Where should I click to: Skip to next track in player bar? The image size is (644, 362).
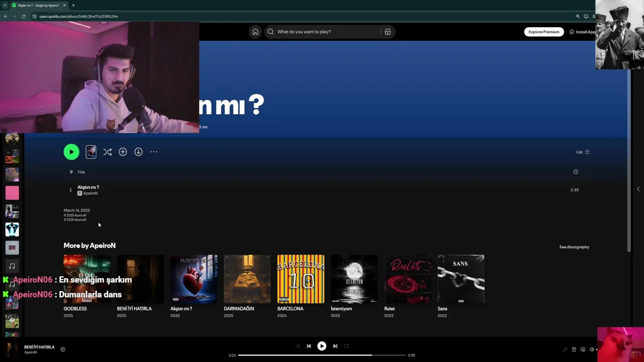(x=335, y=346)
